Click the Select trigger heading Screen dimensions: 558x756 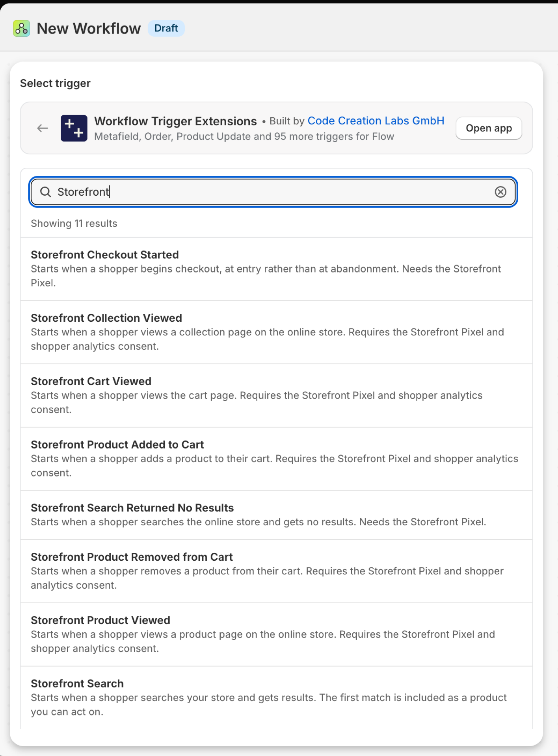tap(55, 83)
